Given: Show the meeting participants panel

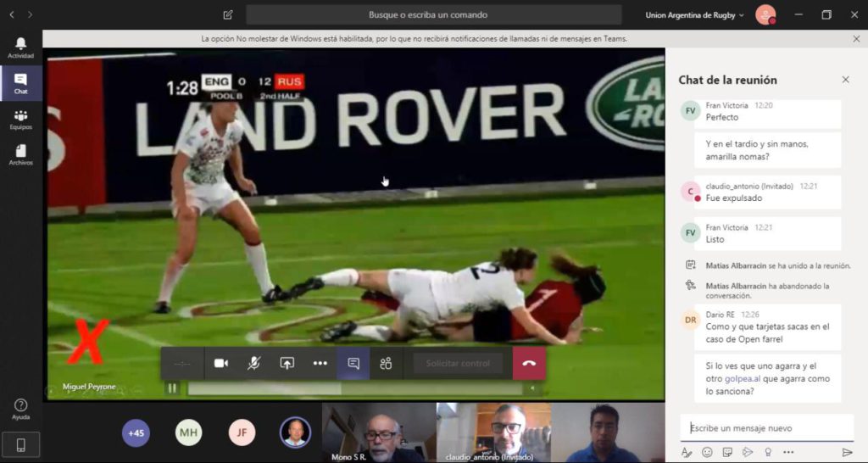Looking at the screenshot, I should click(386, 363).
